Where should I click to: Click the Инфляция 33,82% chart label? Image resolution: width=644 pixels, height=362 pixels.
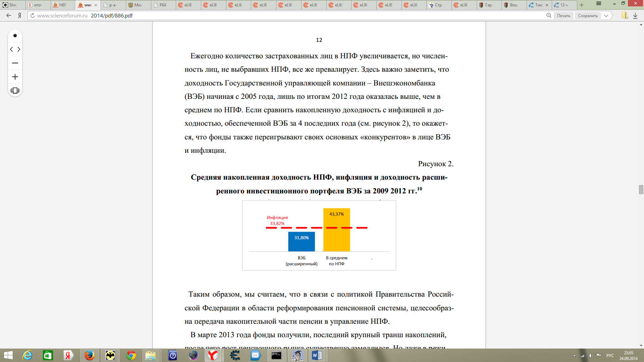click(277, 221)
